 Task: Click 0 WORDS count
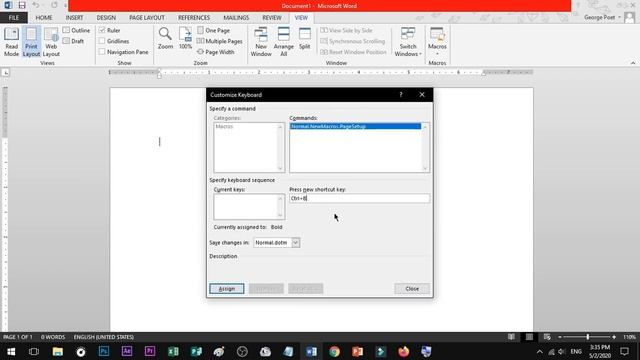(53, 337)
